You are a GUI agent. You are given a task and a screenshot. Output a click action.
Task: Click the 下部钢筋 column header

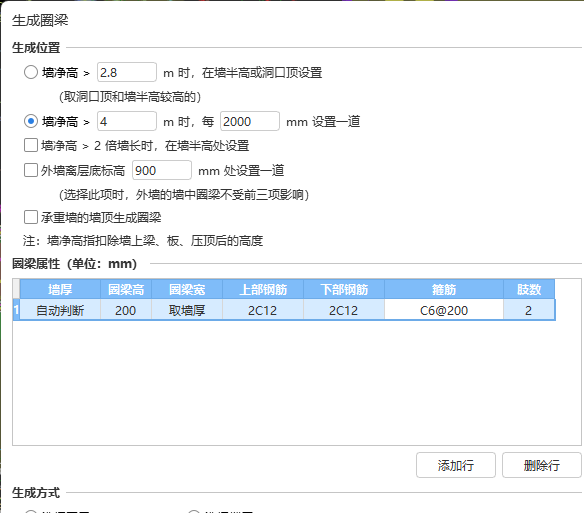coord(344,289)
